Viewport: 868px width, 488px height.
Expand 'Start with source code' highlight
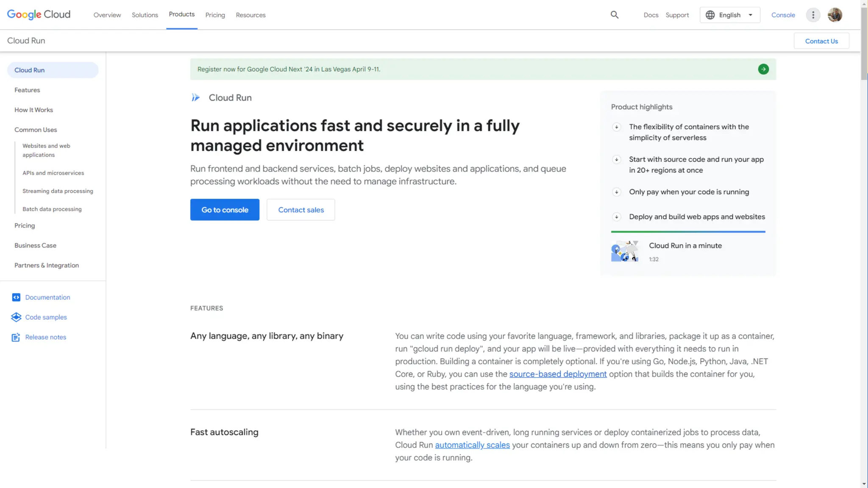(x=617, y=159)
